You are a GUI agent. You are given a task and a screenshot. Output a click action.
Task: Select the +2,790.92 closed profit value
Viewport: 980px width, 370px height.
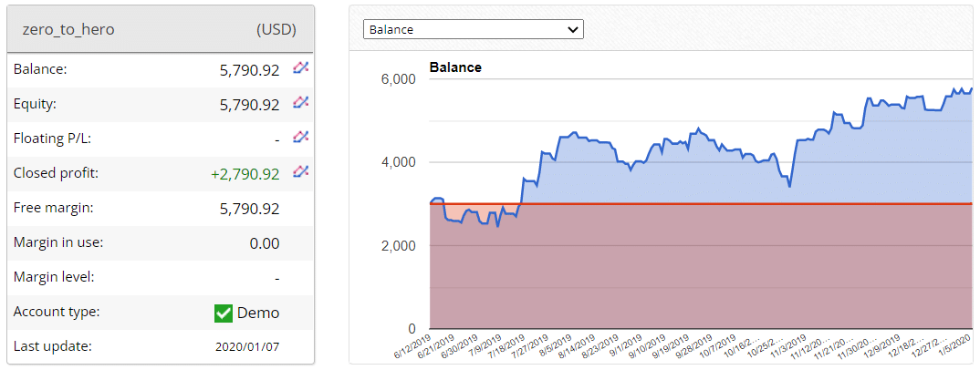pyautogui.click(x=244, y=173)
